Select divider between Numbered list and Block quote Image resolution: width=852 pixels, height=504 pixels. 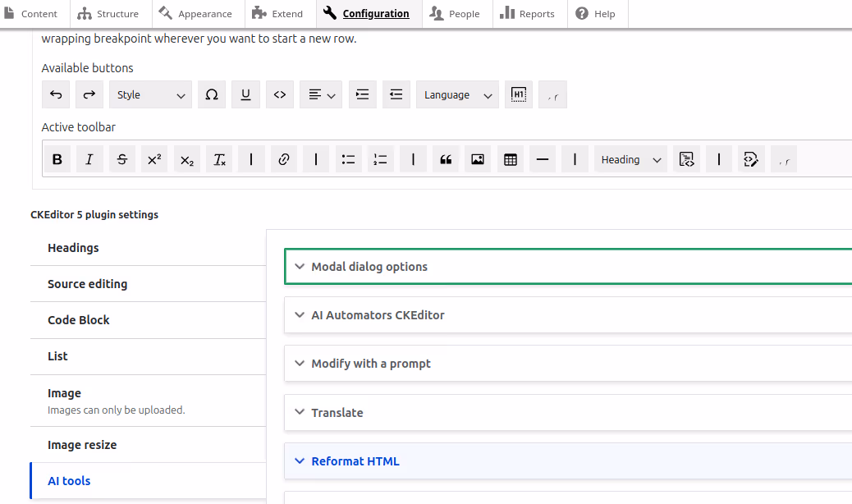click(413, 159)
